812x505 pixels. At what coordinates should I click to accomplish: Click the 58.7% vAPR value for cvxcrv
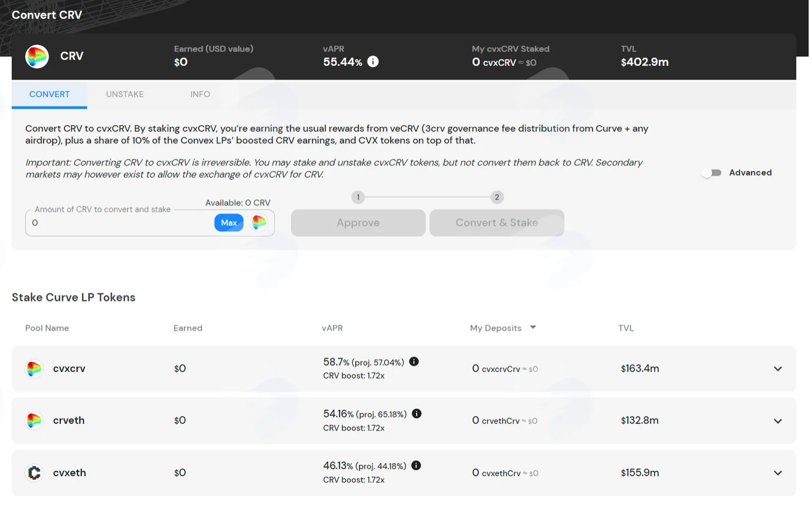[x=336, y=362]
